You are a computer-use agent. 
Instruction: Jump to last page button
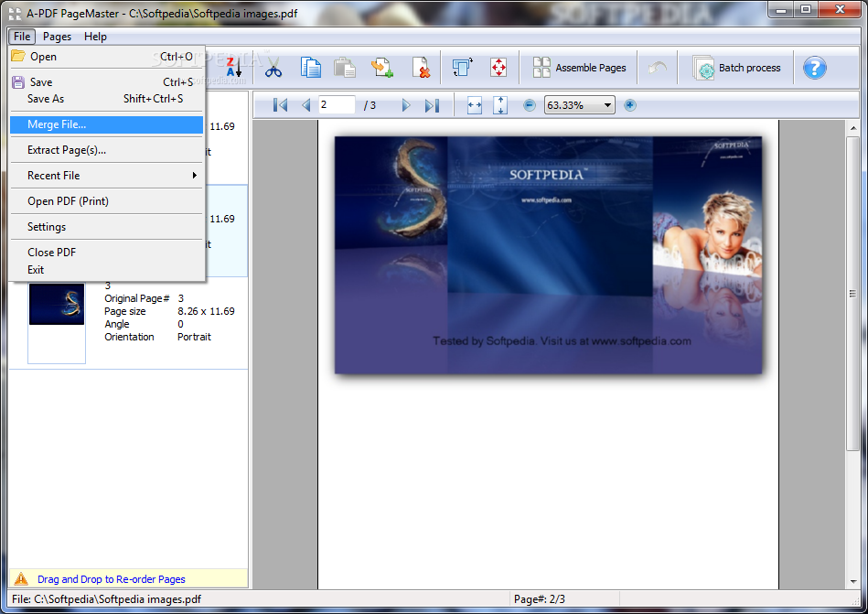[x=432, y=104]
